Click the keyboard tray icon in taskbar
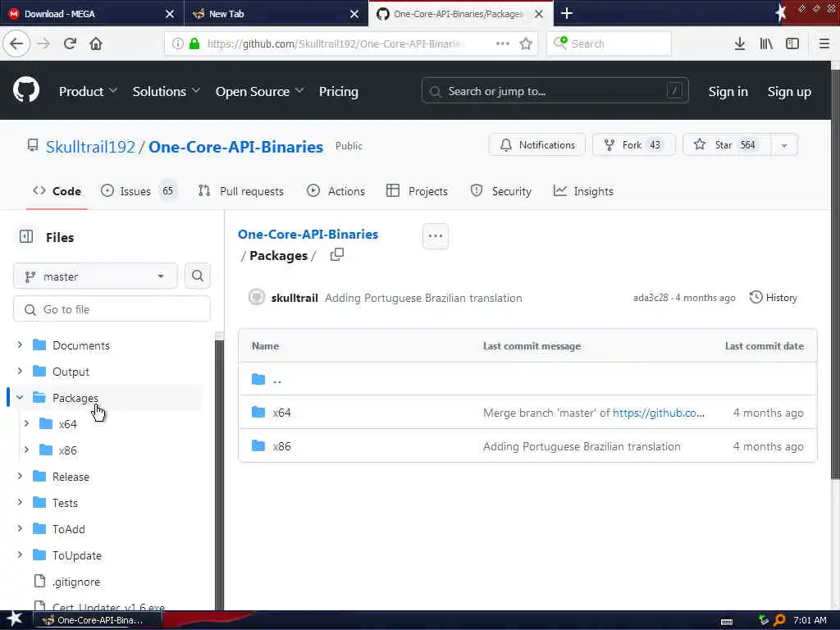This screenshot has width=840, height=630. (x=727, y=622)
